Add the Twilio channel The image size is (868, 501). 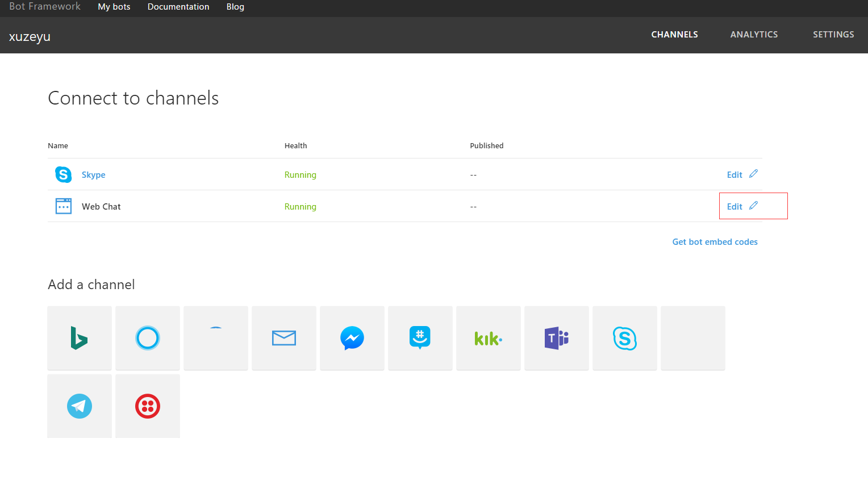click(x=148, y=406)
